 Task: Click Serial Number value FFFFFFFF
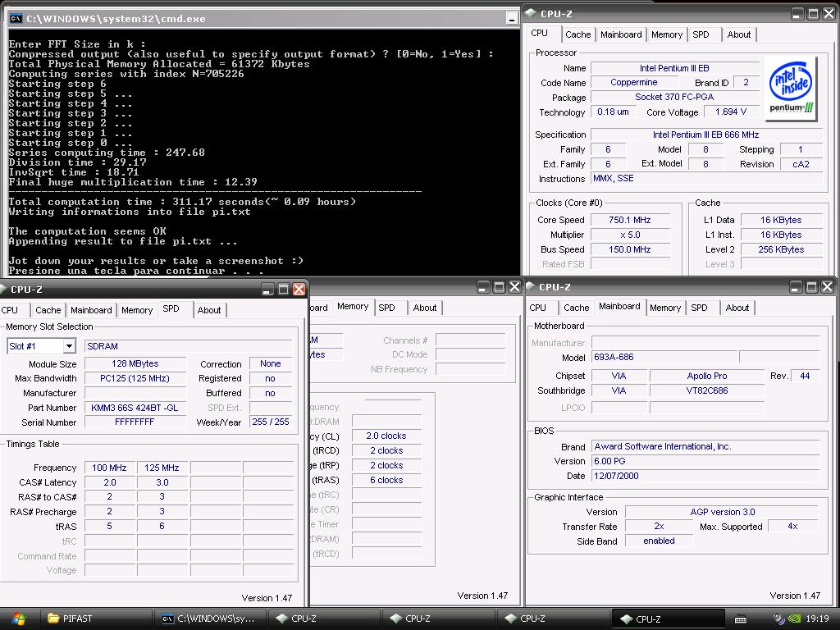pyautogui.click(x=135, y=422)
